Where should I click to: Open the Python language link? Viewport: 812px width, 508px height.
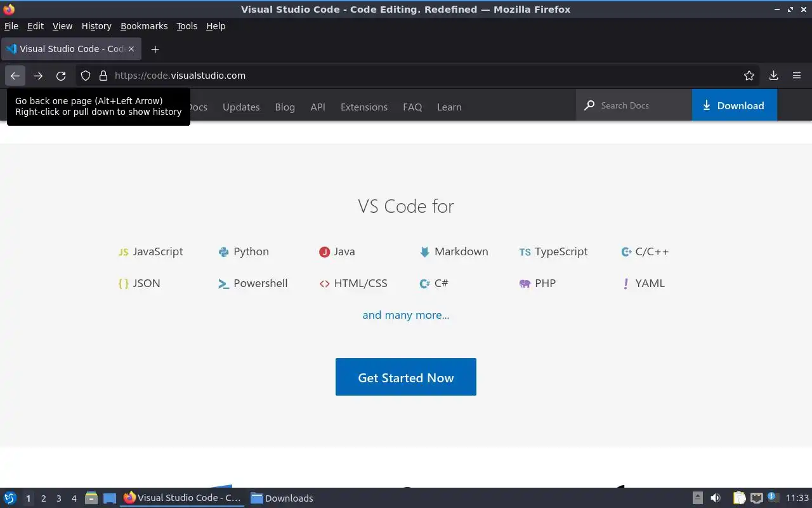tap(251, 251)
